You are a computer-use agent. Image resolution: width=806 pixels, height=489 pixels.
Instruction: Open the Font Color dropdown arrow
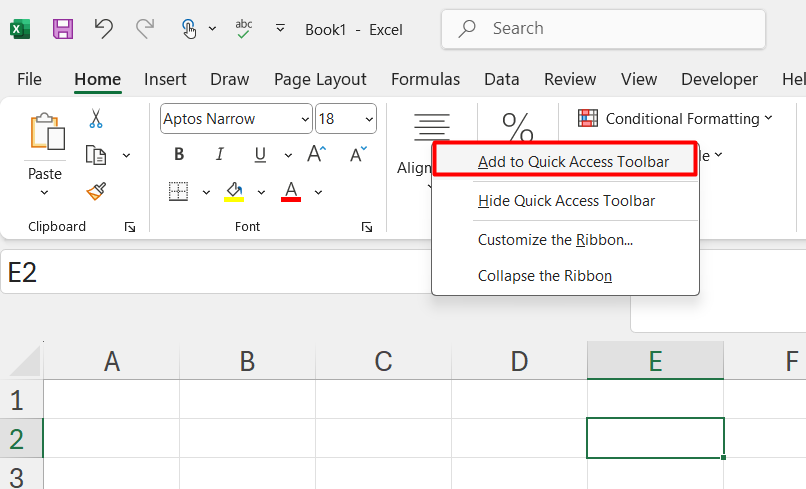pos(318,192)
